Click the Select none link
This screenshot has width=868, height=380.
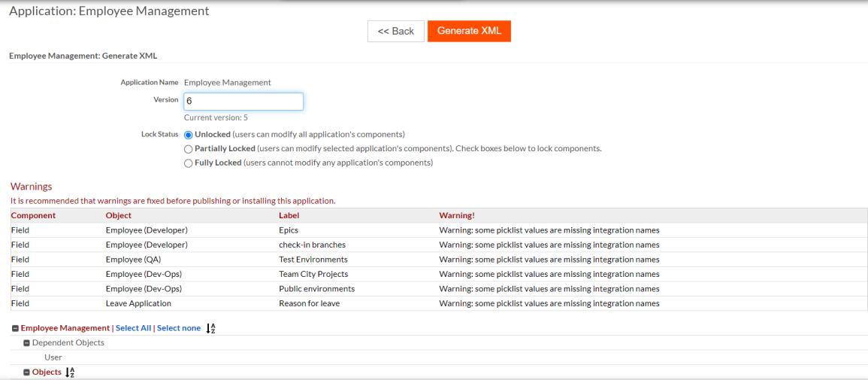179,328
